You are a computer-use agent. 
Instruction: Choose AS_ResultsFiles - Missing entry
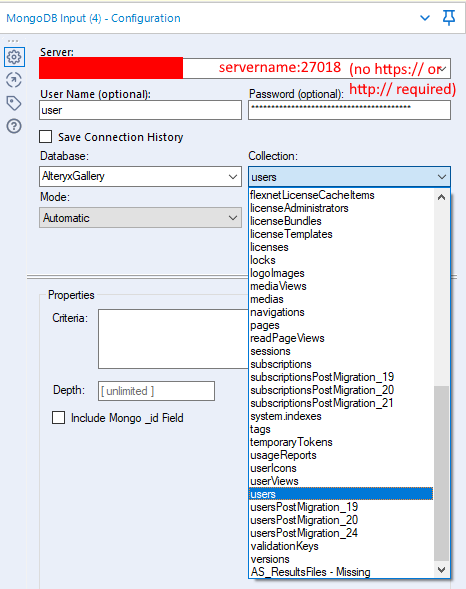pos(341,572)
